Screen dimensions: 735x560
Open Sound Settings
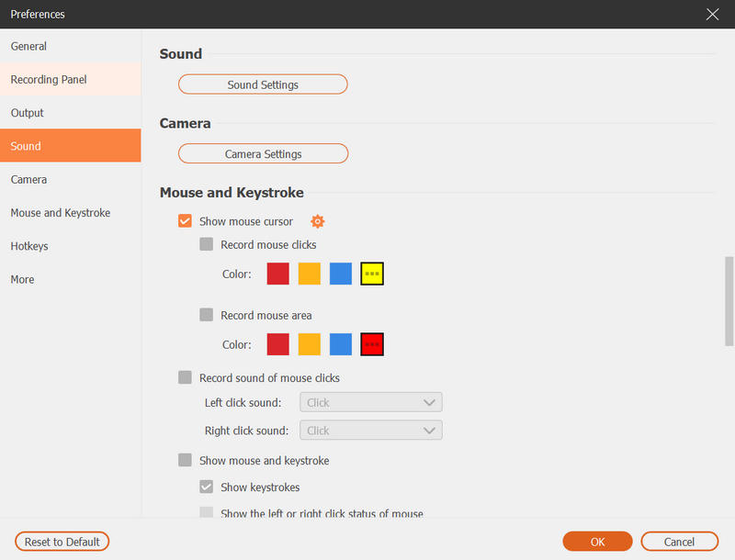(x=263, y=84)
